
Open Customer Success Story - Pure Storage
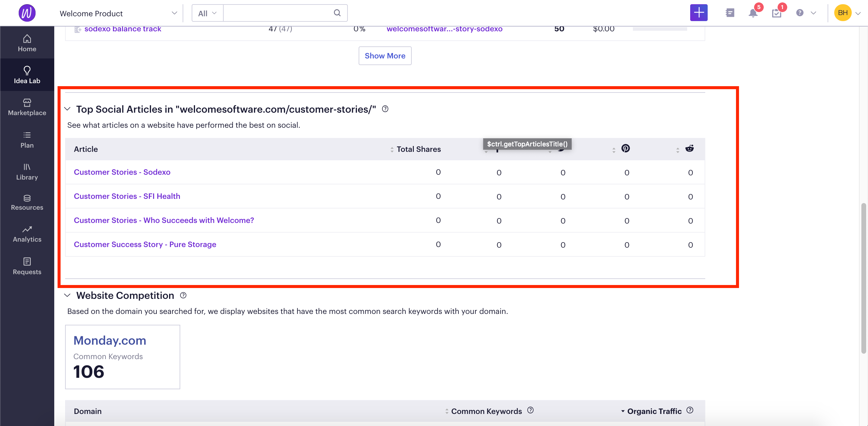pos(145,245)
